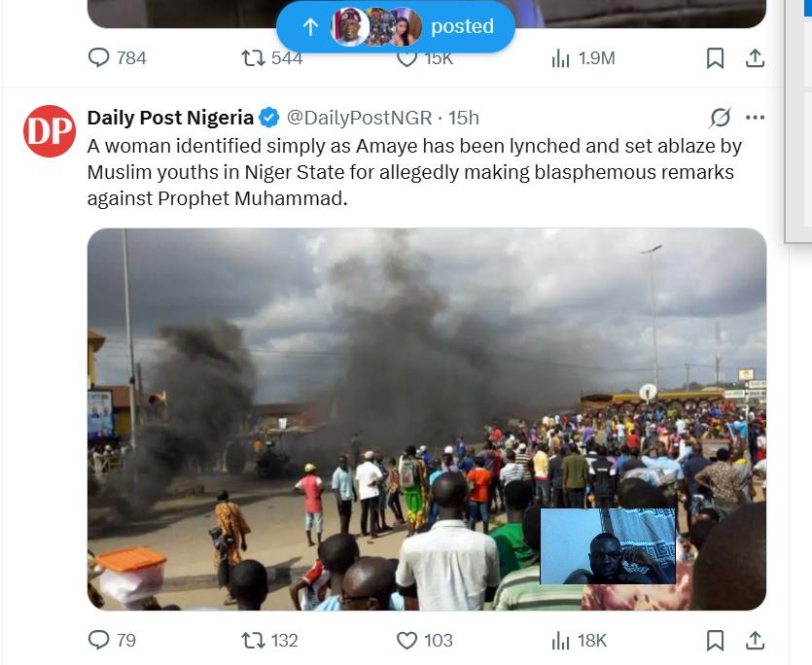812x665 pixels.
Task: Like the Daily Post Nigeria tweet
Action: (x=408, y=640)
